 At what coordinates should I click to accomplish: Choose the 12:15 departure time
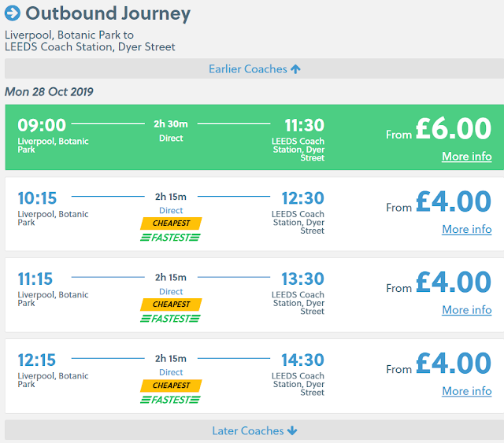pos(37,360)
